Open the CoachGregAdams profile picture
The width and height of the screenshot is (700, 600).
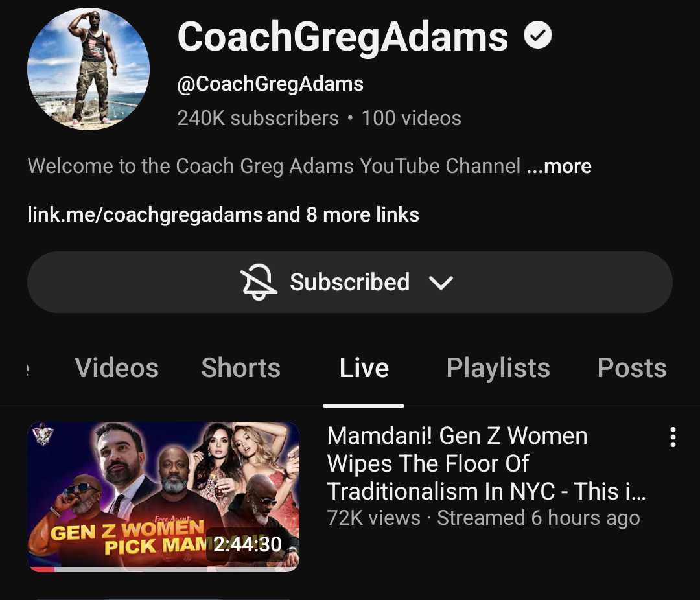(88, 69)
